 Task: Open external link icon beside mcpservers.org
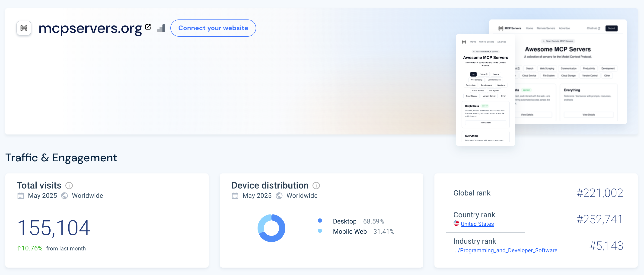coord(148,27)
